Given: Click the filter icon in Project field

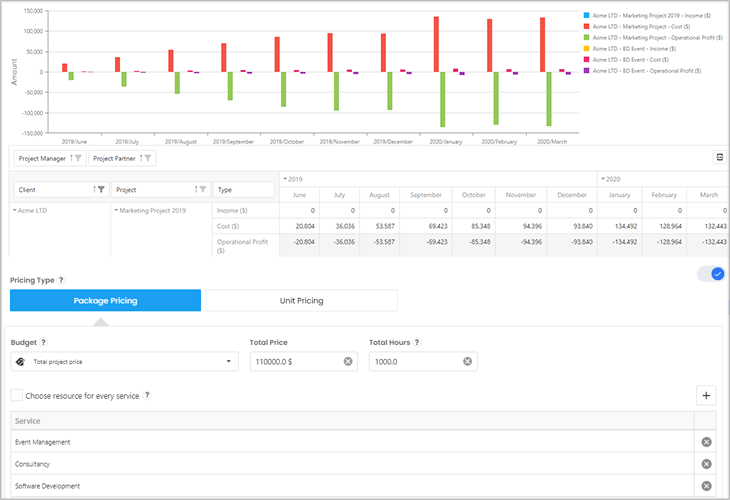Looking at the screenshot, I should pyautogui.click(x=203, y=189).
